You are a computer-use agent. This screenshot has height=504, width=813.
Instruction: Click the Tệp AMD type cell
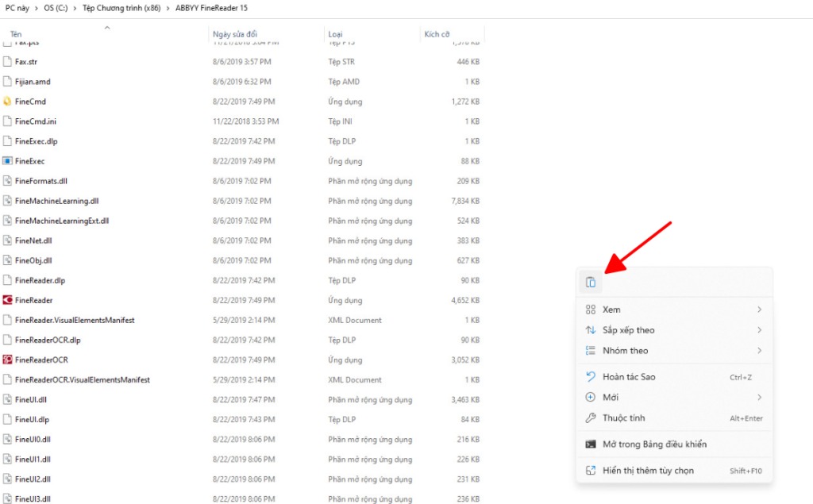tap(344, 82)
